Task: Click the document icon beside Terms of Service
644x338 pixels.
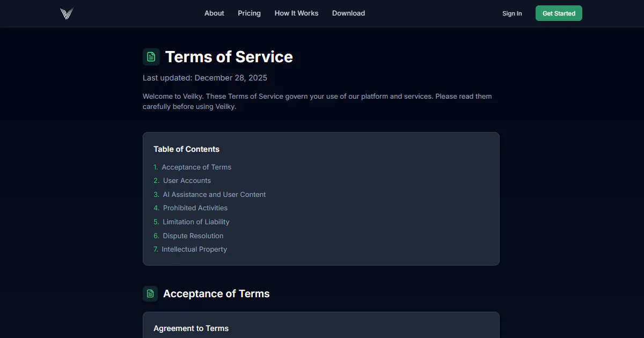Action: [151, 57]
